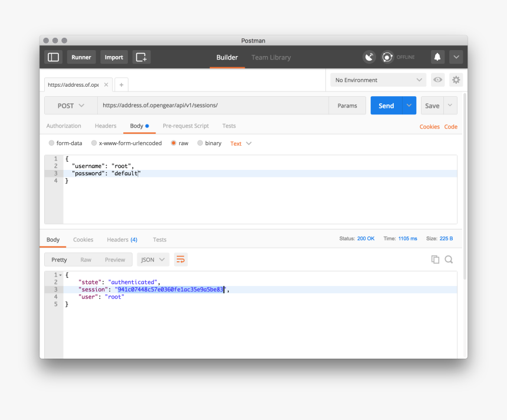Click the session token value in response
Image resolution: width=507 pixels, height=420 pixels.
(170, 289)
